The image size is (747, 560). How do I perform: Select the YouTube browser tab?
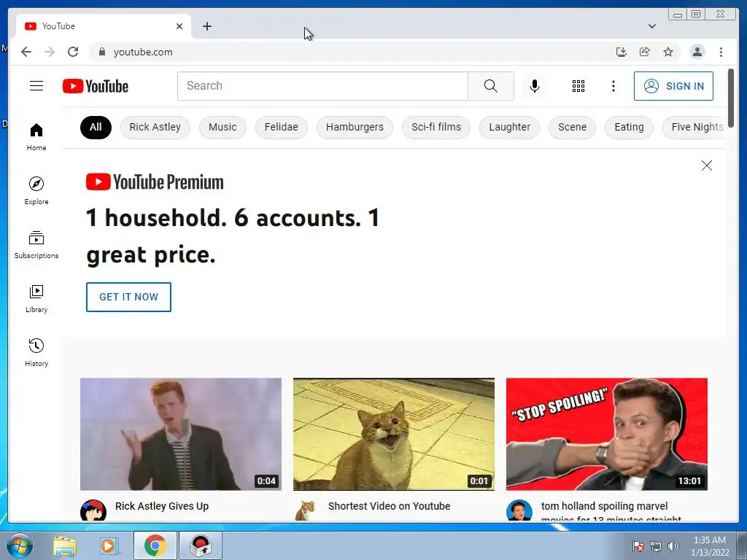[104, 26]
